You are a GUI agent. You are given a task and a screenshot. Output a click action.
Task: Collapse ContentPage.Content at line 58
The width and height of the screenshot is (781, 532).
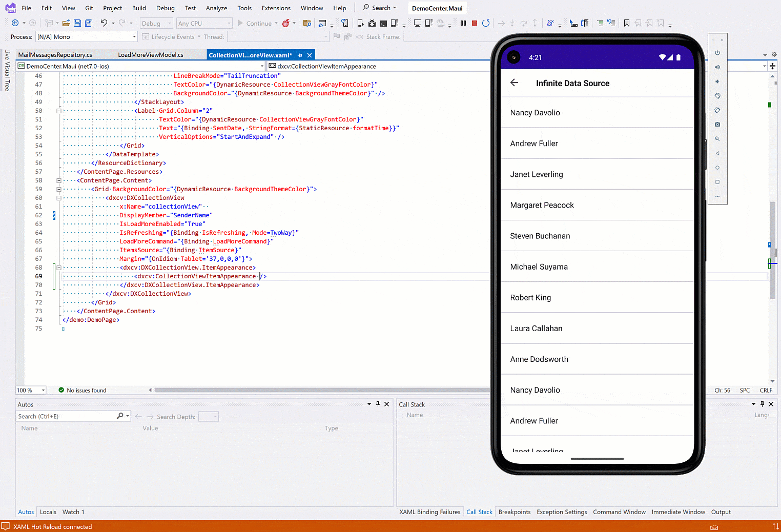[58, 180]
